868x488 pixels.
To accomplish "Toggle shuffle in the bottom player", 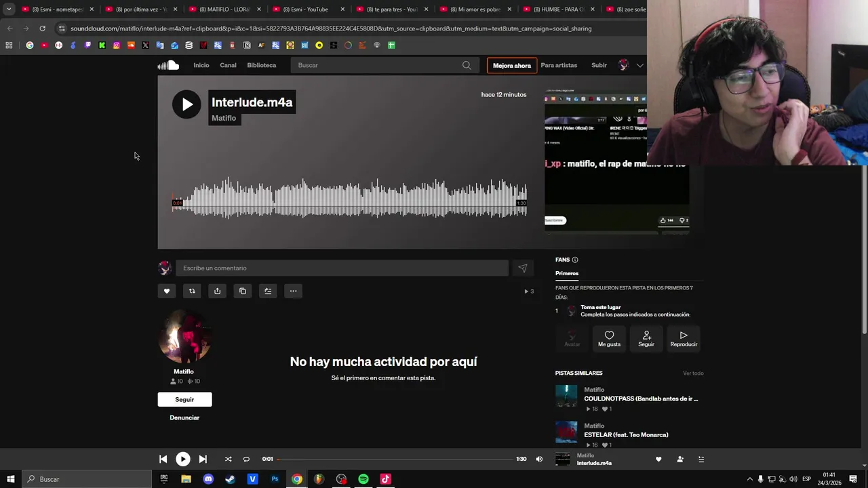I will (x=228, y=459).
